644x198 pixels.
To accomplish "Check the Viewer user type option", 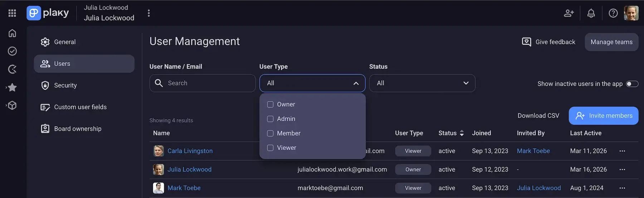I will coord(270,148).
